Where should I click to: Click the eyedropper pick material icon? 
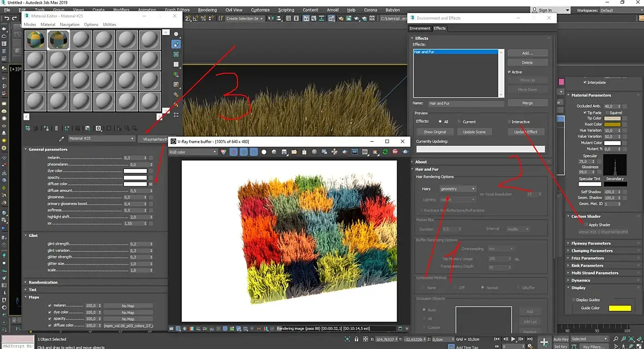click(62, 139)
